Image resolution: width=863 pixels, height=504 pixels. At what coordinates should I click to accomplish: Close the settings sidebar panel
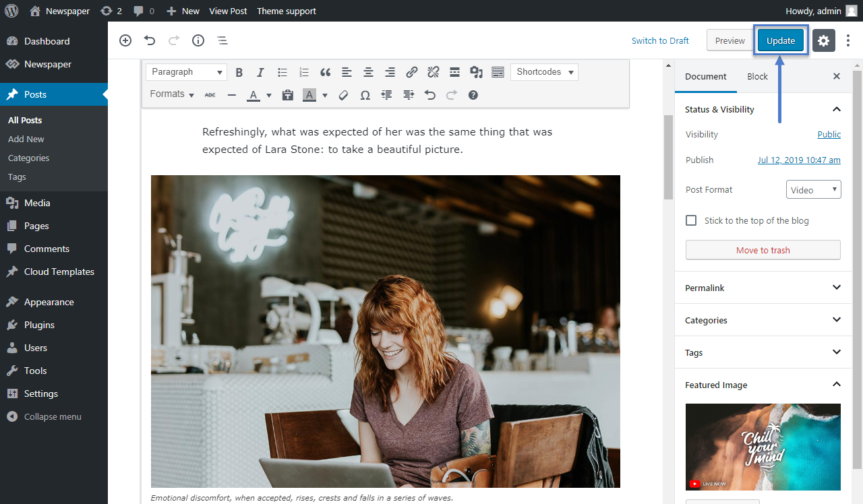click(837, 76)
